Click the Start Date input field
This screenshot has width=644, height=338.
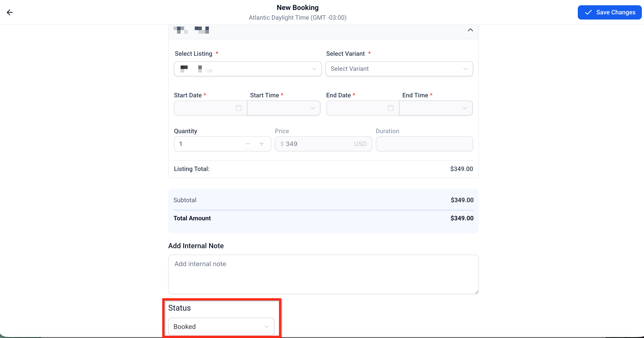pyautogui.click(x=204, y=108)
